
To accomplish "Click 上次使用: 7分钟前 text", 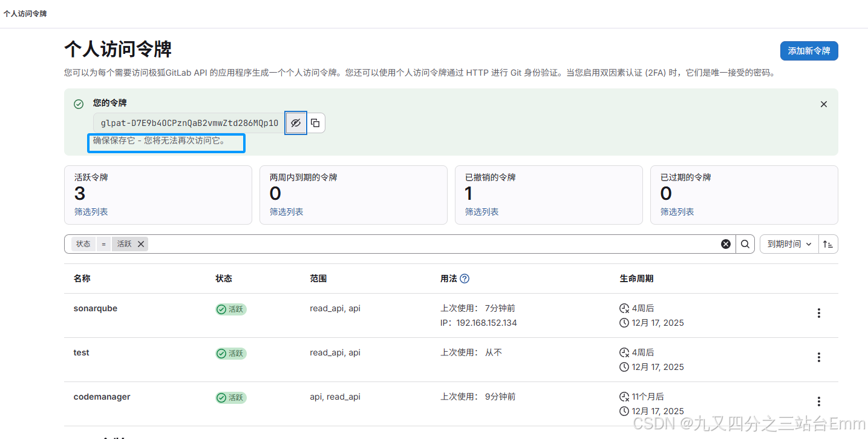I will [478, 308].
